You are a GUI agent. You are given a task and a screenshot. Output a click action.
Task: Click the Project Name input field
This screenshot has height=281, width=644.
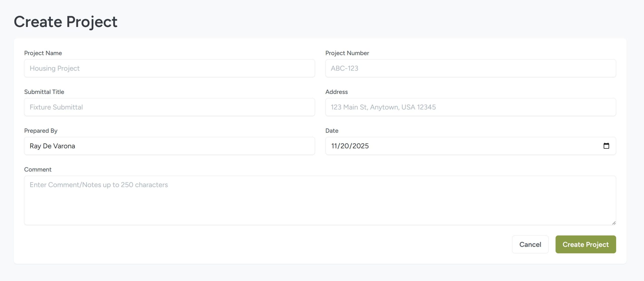pyautogui.click(x=169, y=68)
